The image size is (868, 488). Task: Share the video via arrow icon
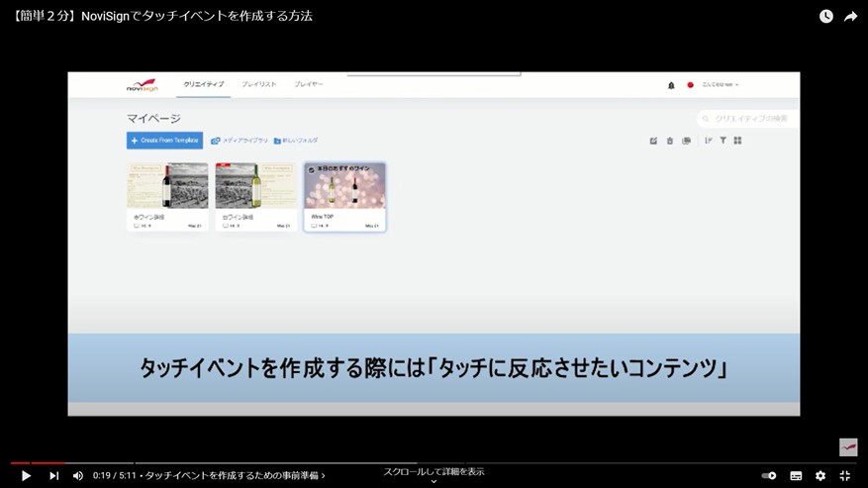tap(850, 17)
